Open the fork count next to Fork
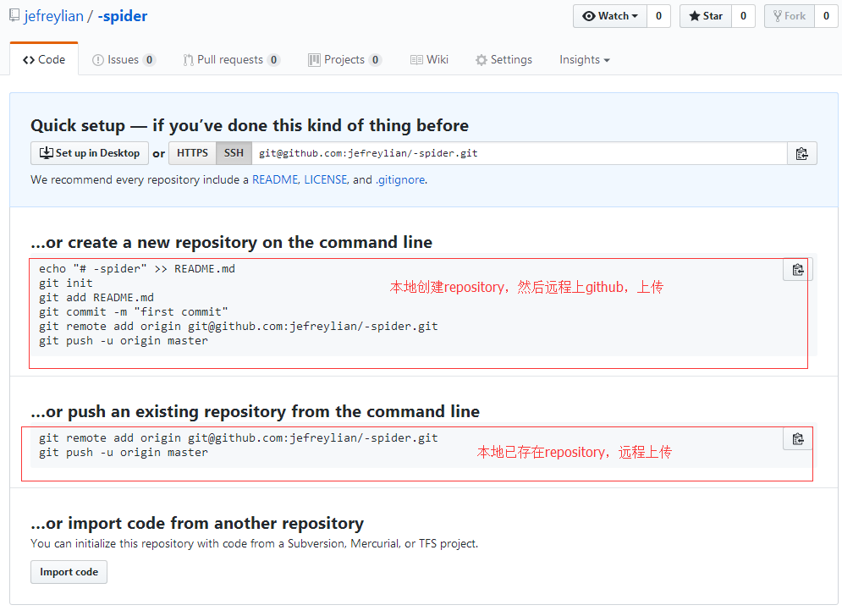This screenshot has height=616, width=842. (827, 16)
